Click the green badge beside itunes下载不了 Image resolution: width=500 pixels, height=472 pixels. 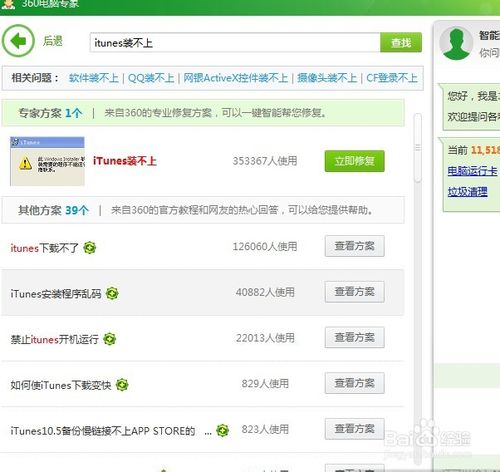[x=90, y=248]
